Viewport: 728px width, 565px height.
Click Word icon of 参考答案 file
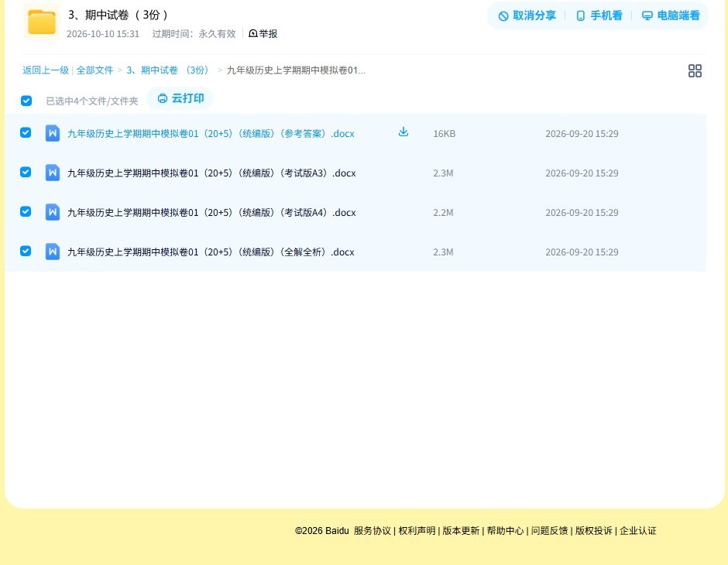(x=53, y=134)
